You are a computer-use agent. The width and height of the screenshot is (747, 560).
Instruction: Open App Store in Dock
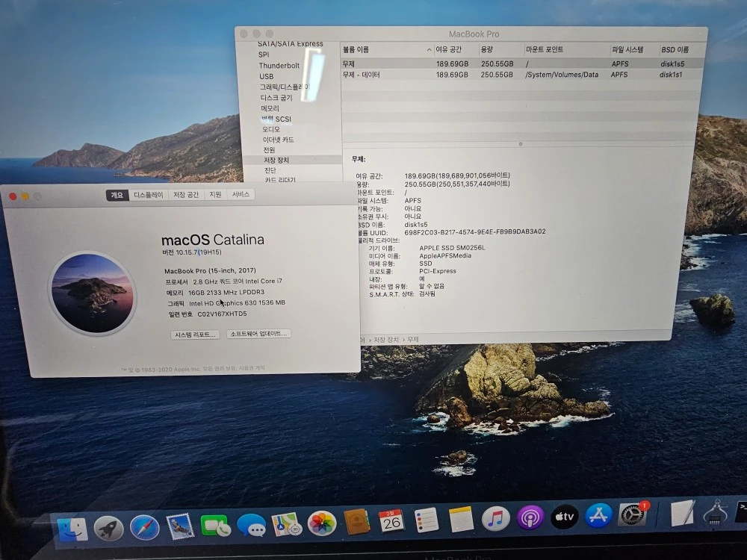(598, 515)
